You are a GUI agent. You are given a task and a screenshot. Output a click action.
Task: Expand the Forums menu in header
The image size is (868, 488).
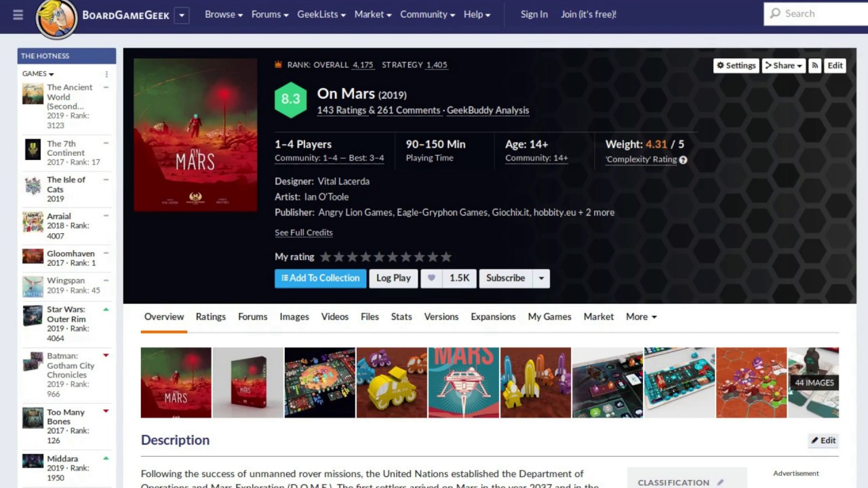tap(269, 14)
